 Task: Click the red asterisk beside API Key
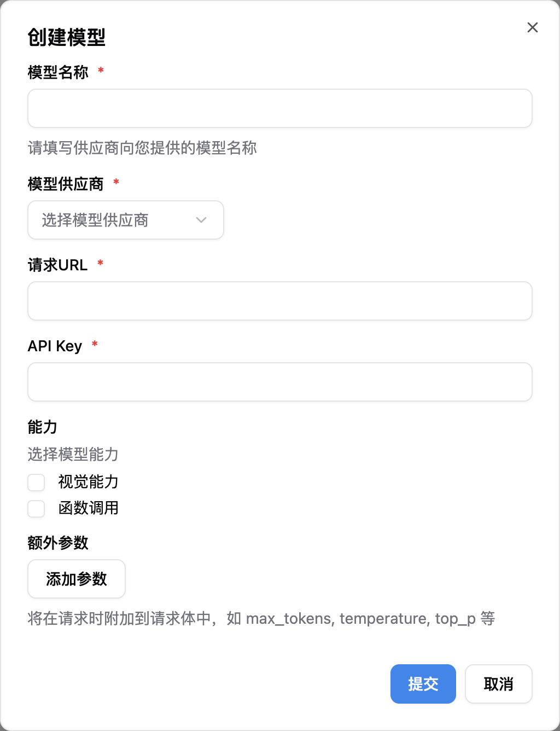[95, 344]
